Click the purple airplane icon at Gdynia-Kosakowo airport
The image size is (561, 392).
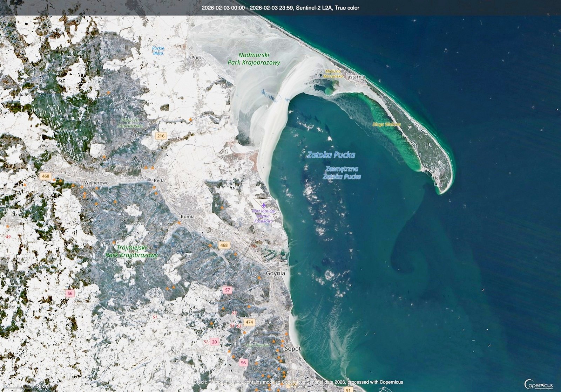coord(264,205)
